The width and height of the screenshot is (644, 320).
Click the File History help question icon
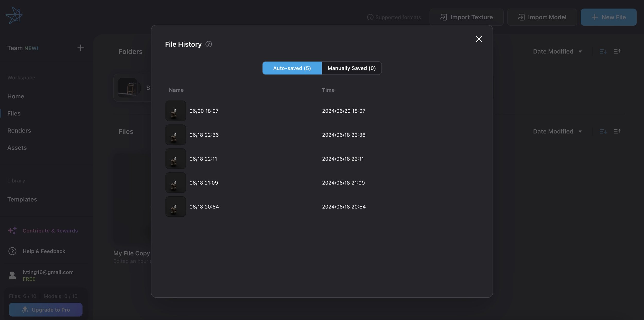pos(208,44)
